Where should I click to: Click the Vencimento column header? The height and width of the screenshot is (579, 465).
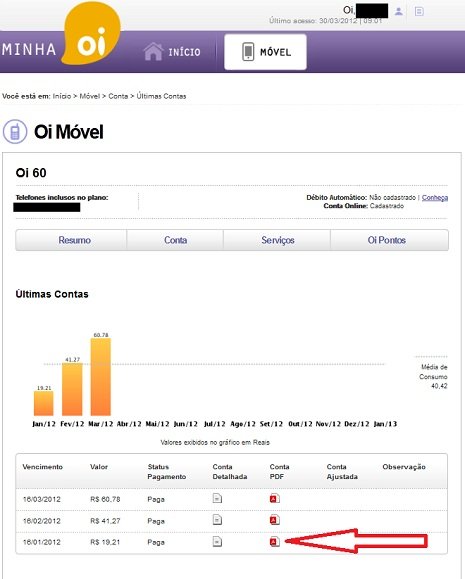point(42,467)
